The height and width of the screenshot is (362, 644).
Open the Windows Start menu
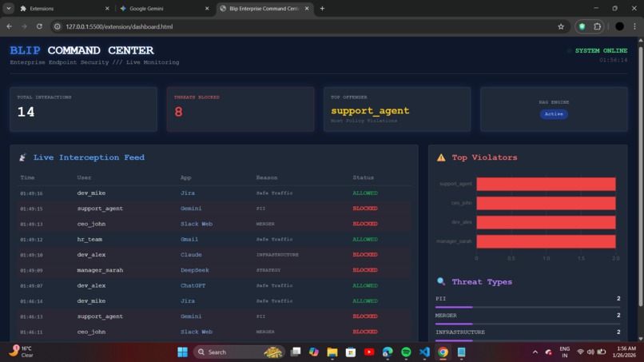pos(182,352)
